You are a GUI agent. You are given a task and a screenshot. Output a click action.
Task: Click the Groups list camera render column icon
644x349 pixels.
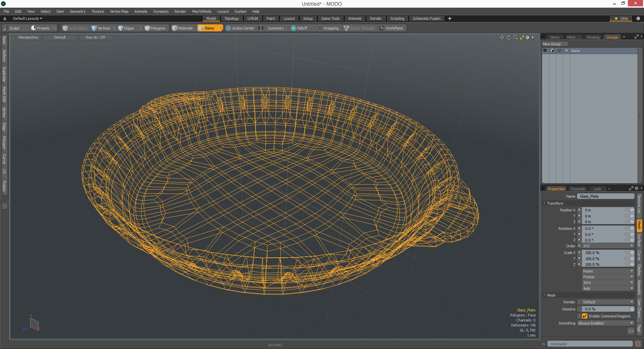point(552,51)
